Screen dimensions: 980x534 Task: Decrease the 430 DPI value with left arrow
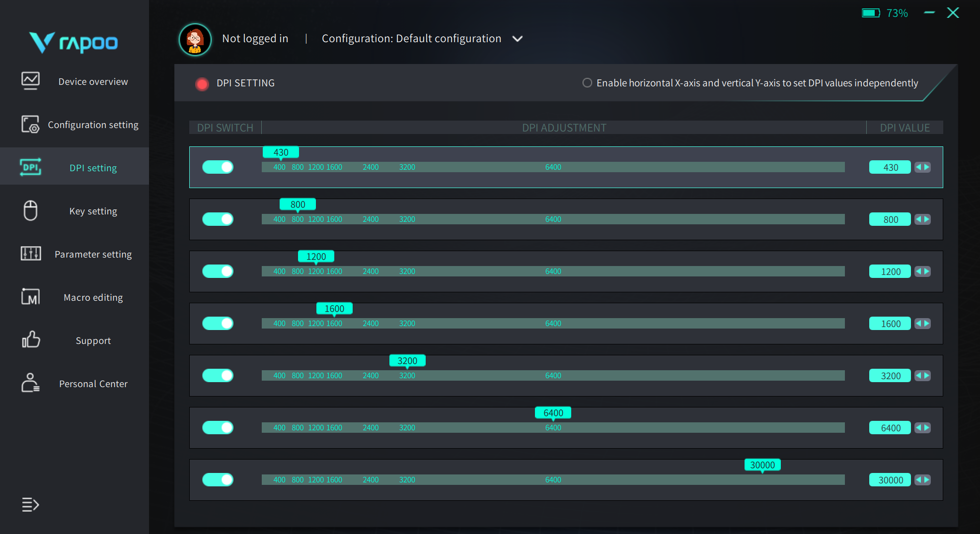coord(918,167)
